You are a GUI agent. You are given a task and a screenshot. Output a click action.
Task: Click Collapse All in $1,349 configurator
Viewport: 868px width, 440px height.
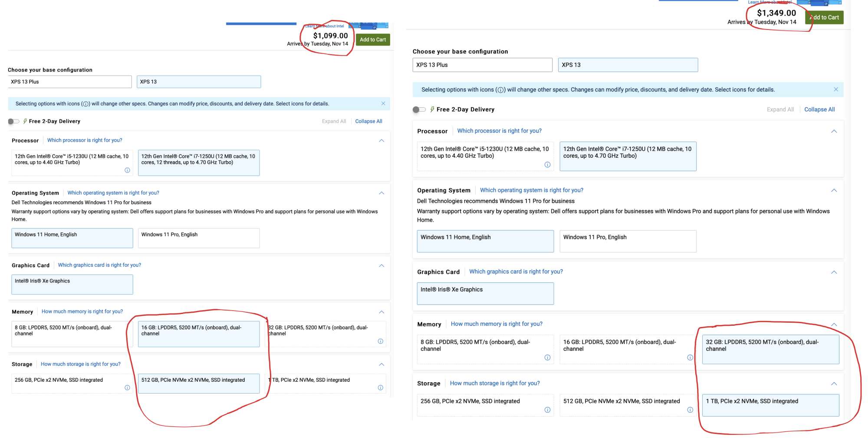coord(819,109)
